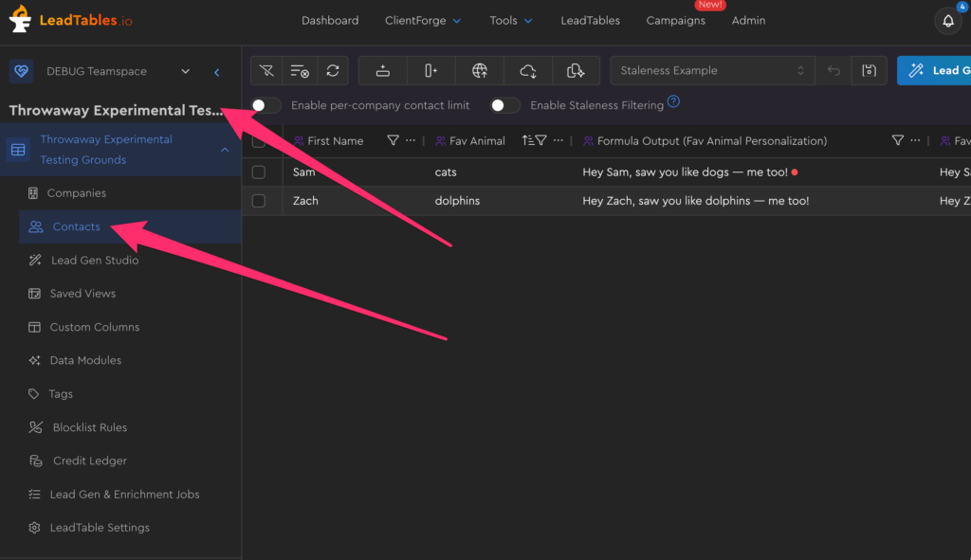Click the add column icon in toolbar
Viewport: 971px width, 560px height.
431,71
